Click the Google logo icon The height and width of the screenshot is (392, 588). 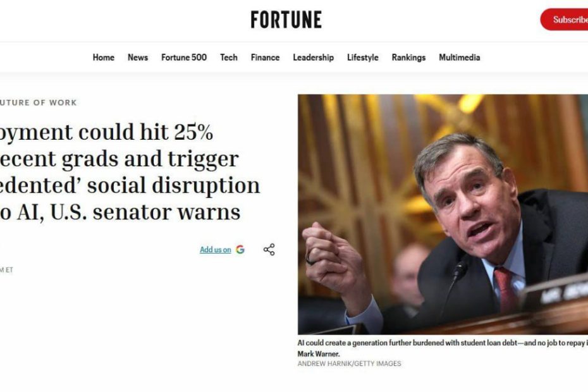click(240, 250)
